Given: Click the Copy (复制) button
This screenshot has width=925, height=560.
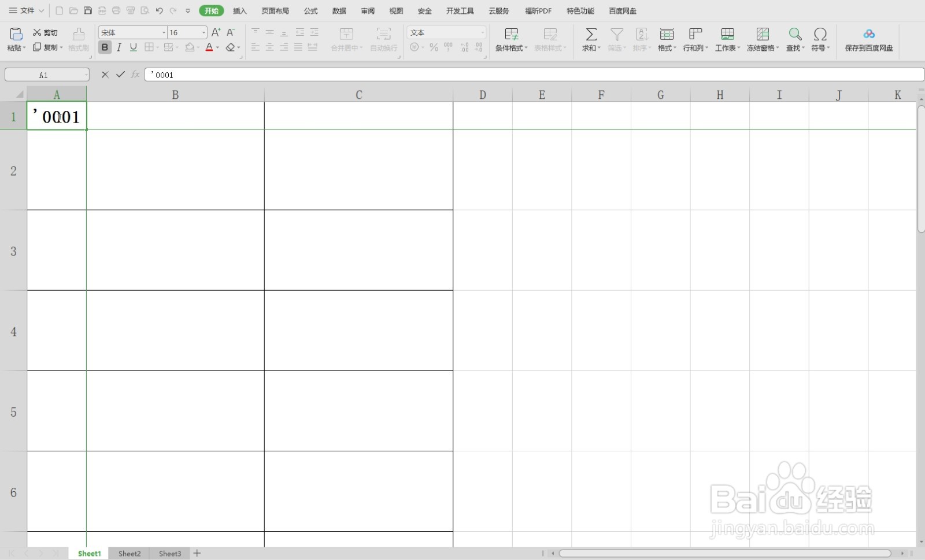Looking at the screenshot, I should (45, 47).
